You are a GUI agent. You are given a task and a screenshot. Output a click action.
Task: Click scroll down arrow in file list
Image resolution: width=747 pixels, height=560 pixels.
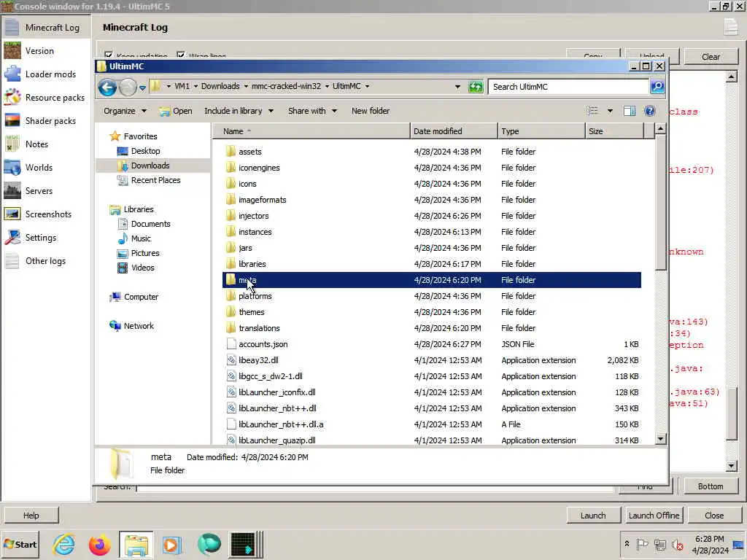tap(660, 439)
